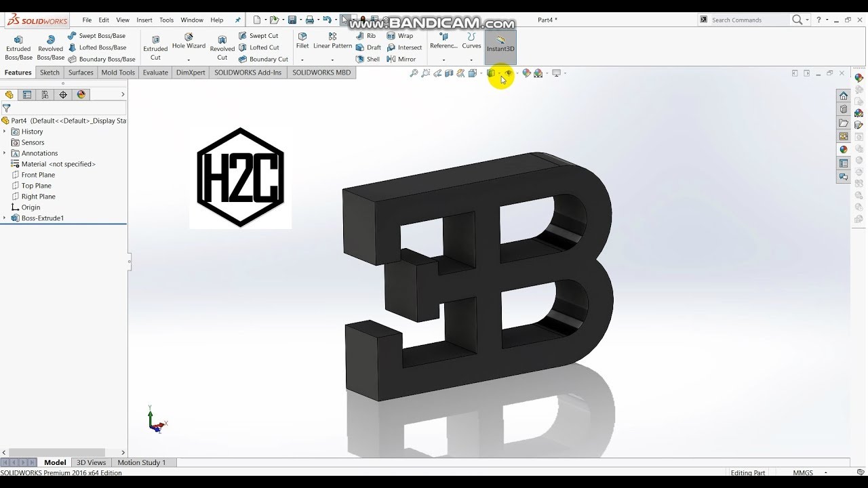Select Right Plane in the tree

tap(33, 197)
